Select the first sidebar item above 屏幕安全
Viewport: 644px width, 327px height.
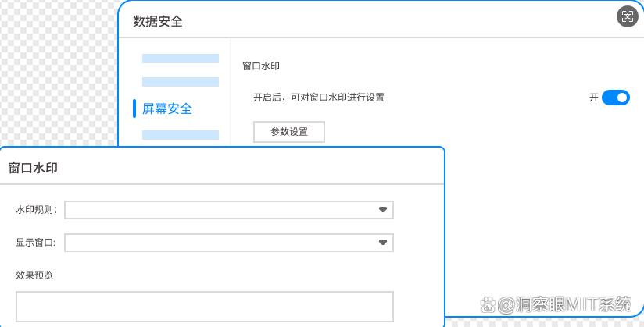[x=181, y=59]
